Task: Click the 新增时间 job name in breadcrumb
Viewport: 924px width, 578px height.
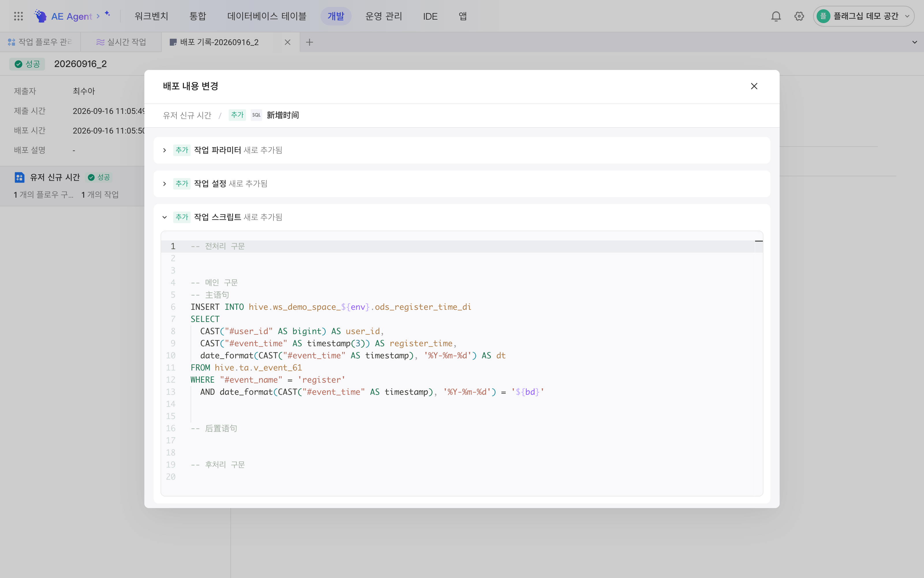Action: (283, 115)
